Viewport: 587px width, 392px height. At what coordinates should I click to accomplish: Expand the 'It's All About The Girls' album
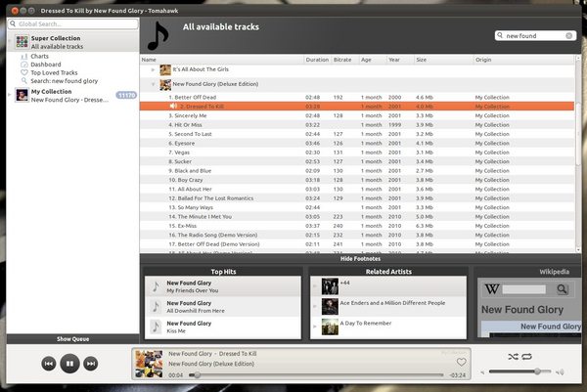(x=153, y=69)
